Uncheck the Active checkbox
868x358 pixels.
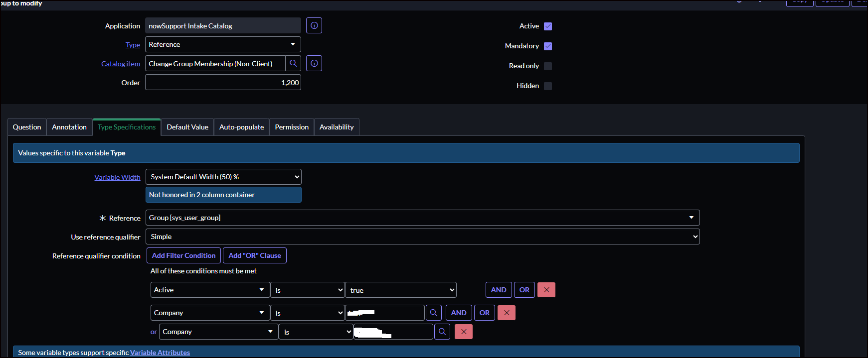548,26
